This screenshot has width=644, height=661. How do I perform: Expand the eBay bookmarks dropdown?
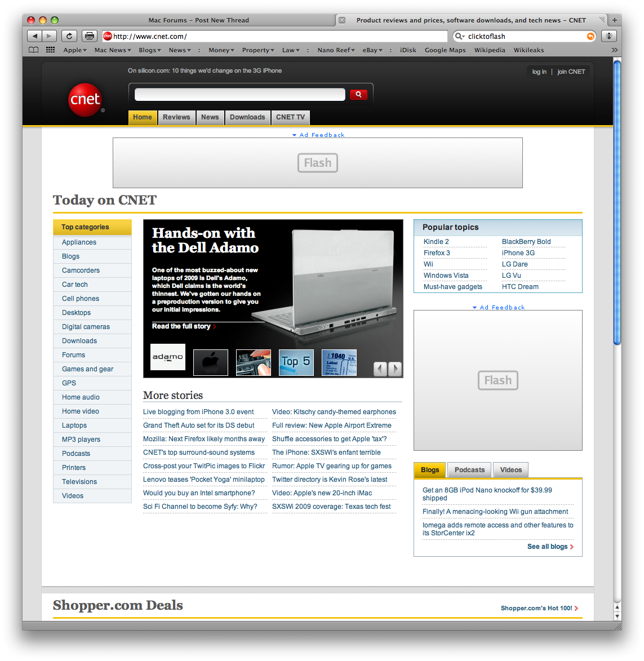(372, 50)
